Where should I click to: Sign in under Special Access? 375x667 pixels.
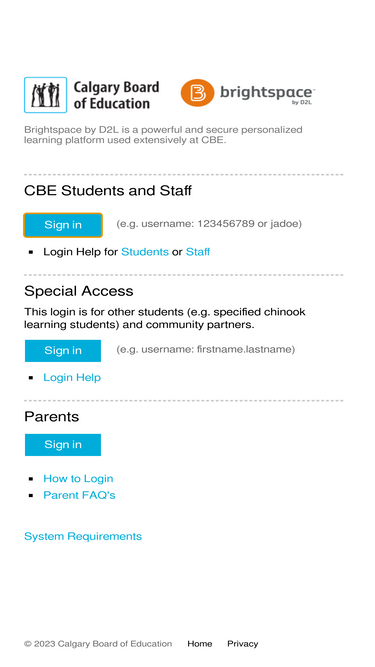[63, 351]
